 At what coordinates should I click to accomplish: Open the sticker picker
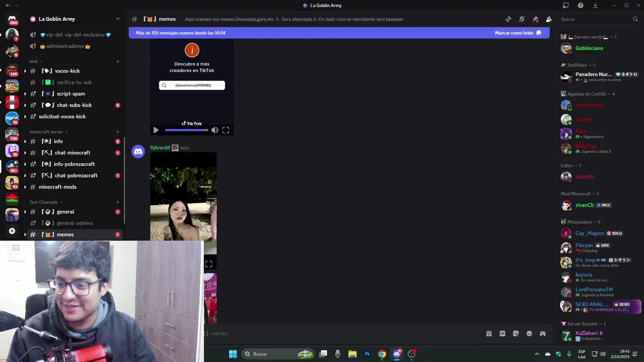point(516,333)
